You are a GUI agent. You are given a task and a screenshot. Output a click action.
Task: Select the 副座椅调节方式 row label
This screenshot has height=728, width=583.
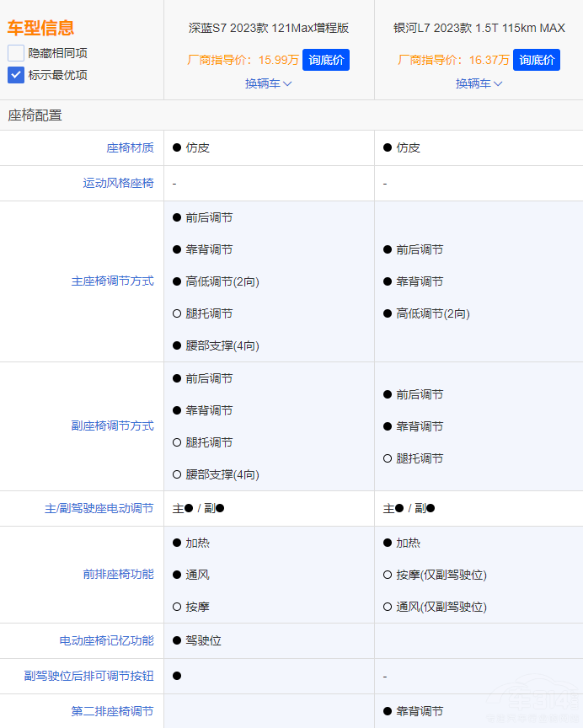(112, 426)
